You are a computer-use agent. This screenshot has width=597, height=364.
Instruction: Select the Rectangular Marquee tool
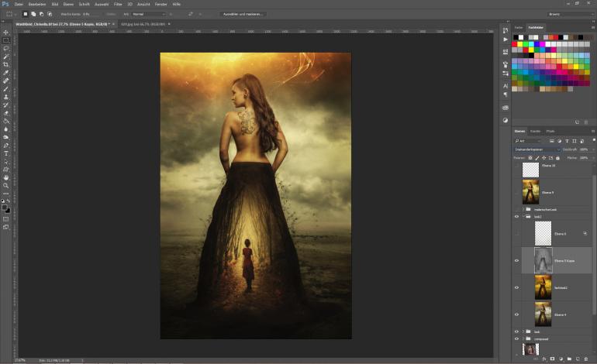(x=6, y=40)
